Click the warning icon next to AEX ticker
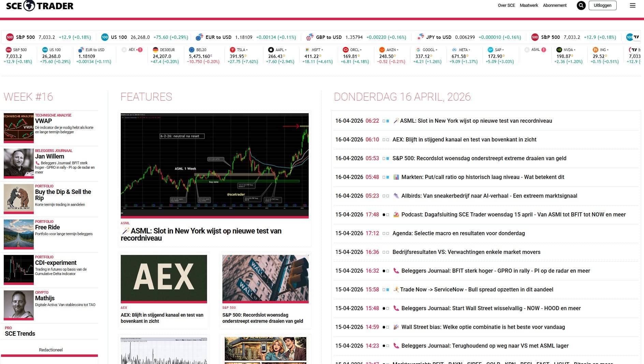This screenshot has width=644, height=364. 140,49
